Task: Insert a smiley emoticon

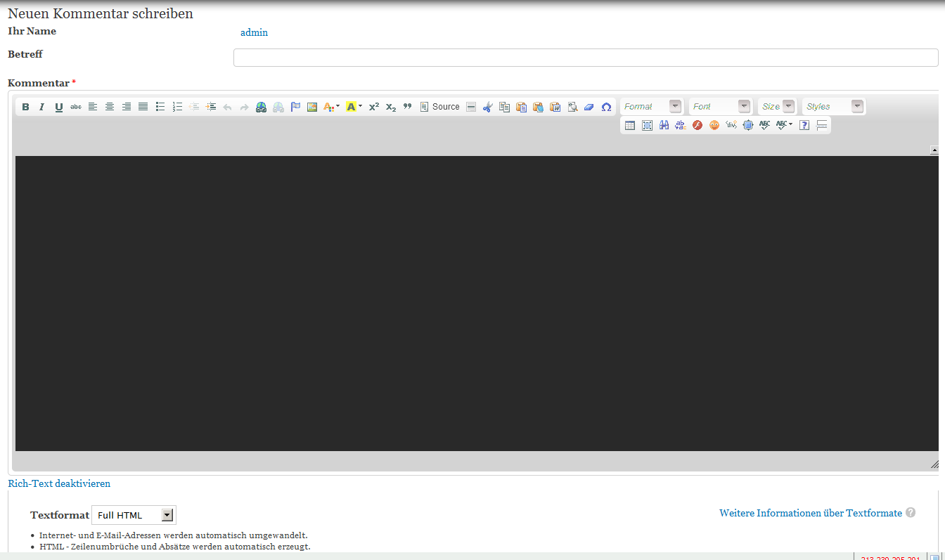Action: 714,125
